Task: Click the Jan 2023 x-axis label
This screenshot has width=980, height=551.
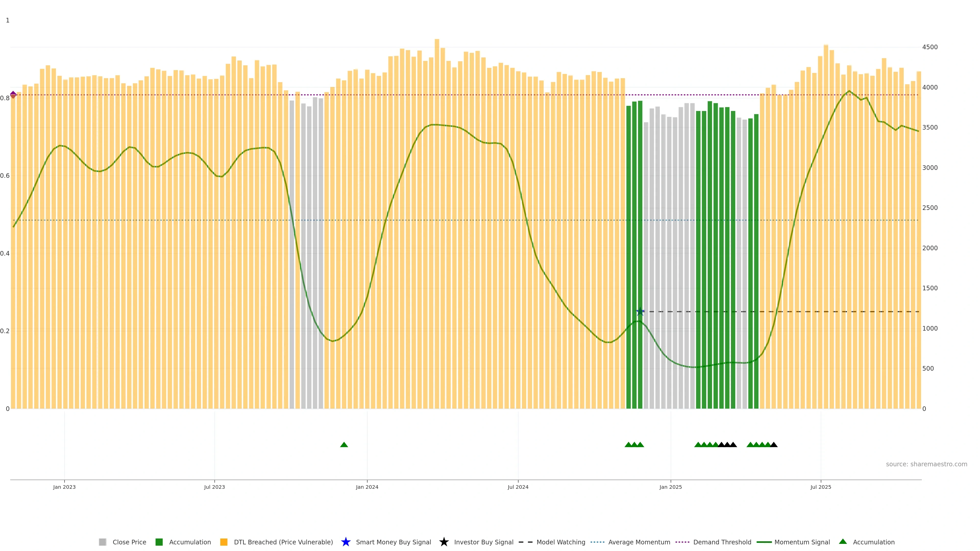Action: coord(64,487)
